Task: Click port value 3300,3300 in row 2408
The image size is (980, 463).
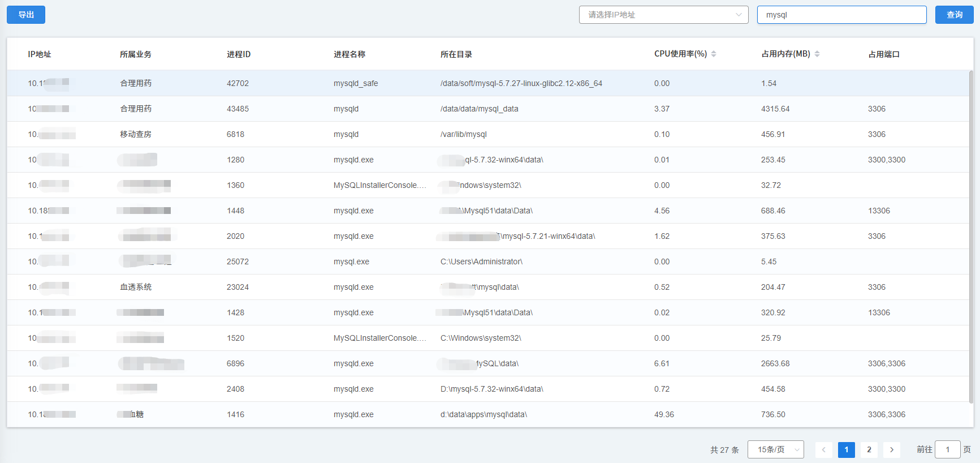Action: (x=887, y=389)
